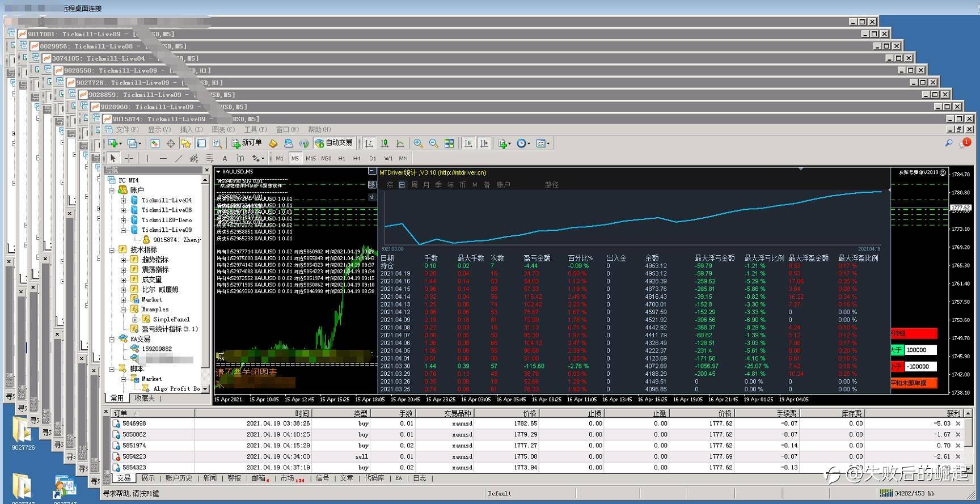Click the Zoom Out magnifier icon

pos(433,143)
